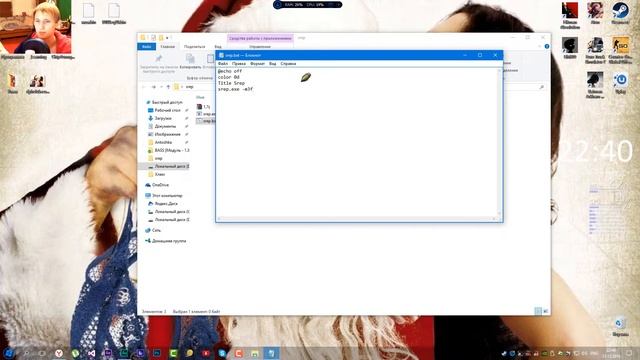Viewport: 640px width, 360px height.
Task: Open the Windows Start button
Action: [9, 353]
